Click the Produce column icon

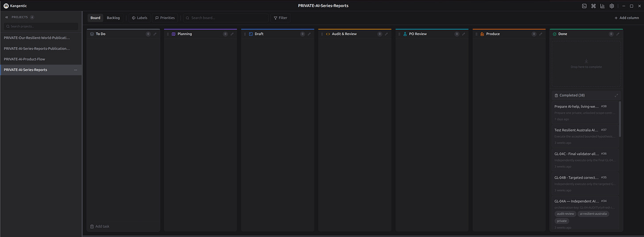(482, 34)
